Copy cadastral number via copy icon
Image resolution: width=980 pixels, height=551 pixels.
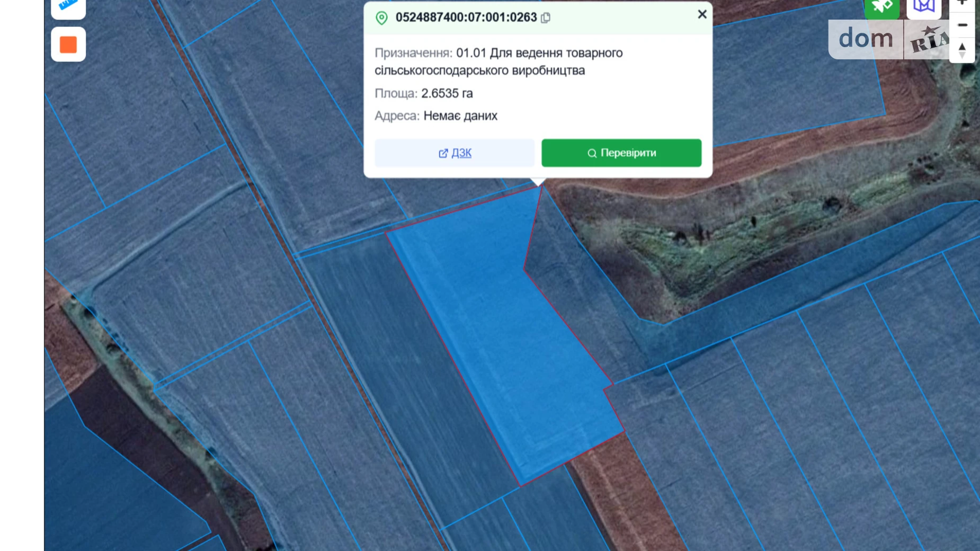tap(546, 17)
